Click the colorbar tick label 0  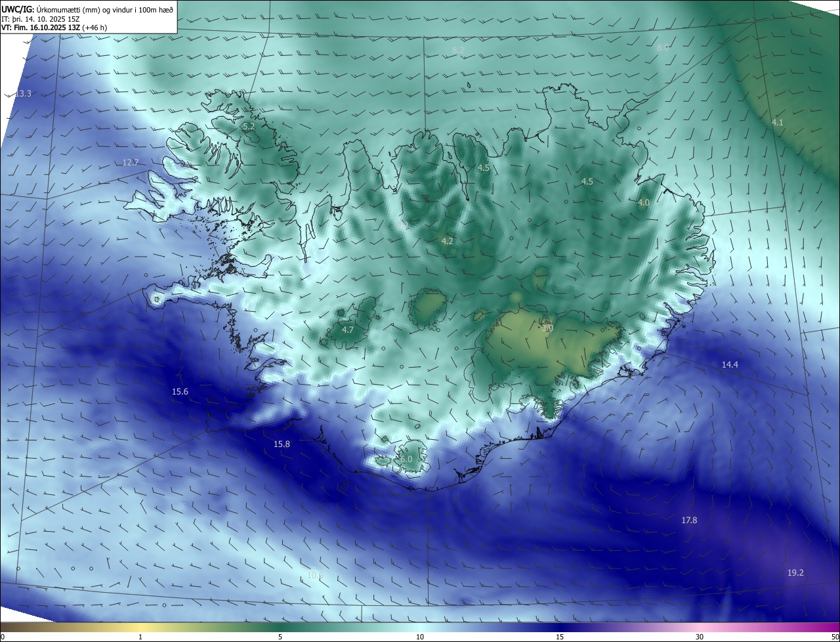tap(3, 637)
